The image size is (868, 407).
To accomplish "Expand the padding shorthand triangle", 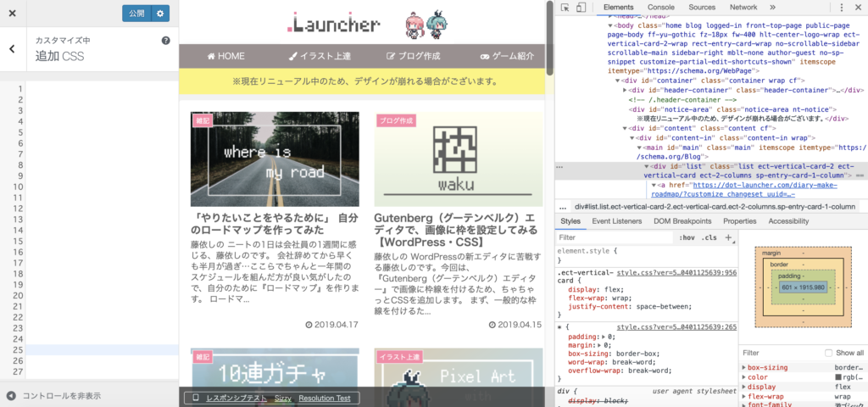I will click(x=604, y=337).
